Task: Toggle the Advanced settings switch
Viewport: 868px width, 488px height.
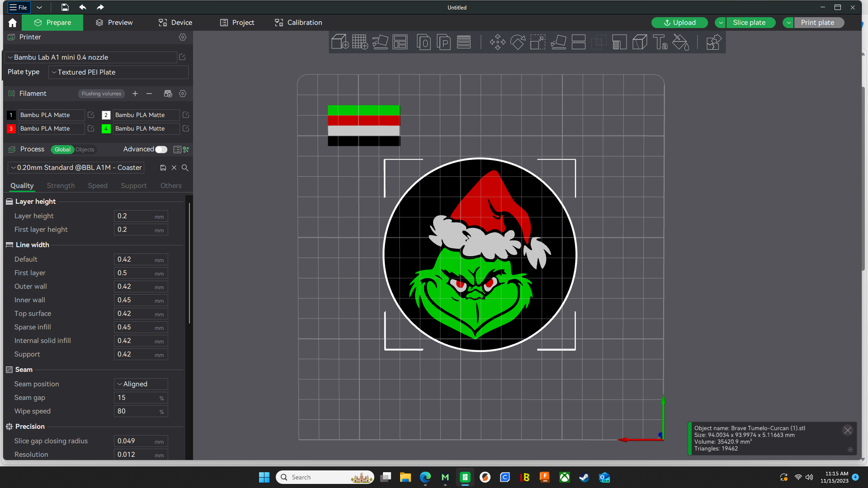Action: (161, 150)
